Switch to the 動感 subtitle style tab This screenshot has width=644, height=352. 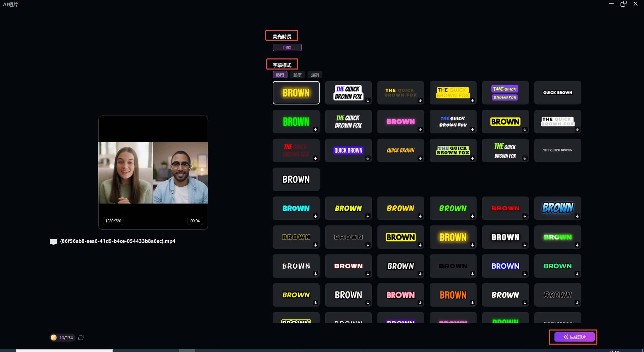point(297,75)
